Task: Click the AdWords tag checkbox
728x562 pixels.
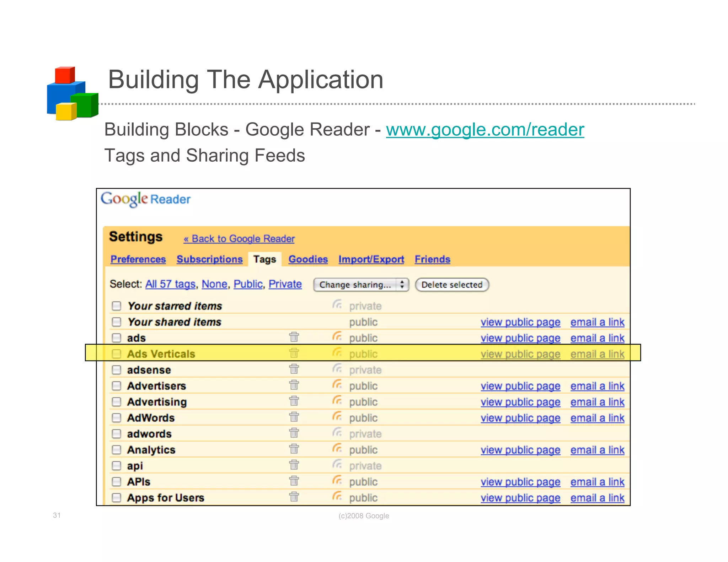Action: coord(116,418)
